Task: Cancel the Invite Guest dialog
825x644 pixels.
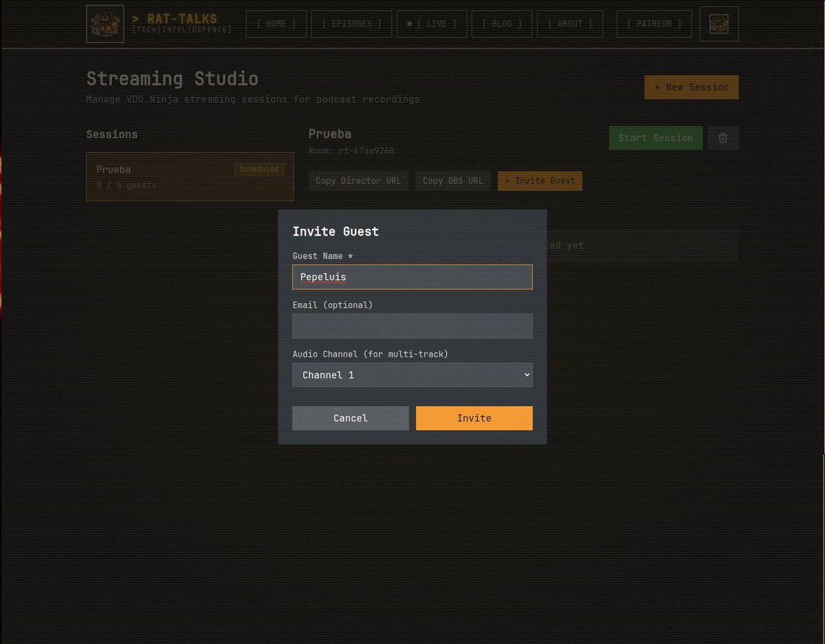Action: (x=351, y=418)
